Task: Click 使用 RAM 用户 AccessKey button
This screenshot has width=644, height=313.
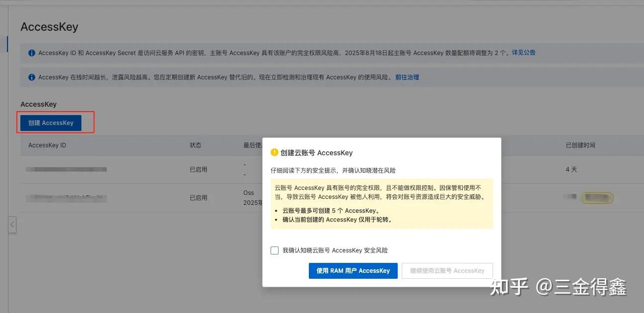Action: coord(353,270)
